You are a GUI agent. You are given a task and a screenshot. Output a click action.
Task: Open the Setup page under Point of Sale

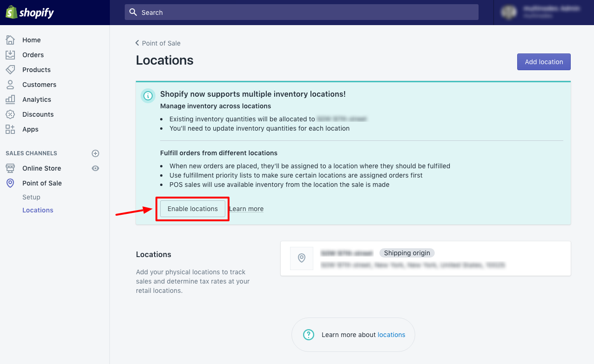(31, 197)
